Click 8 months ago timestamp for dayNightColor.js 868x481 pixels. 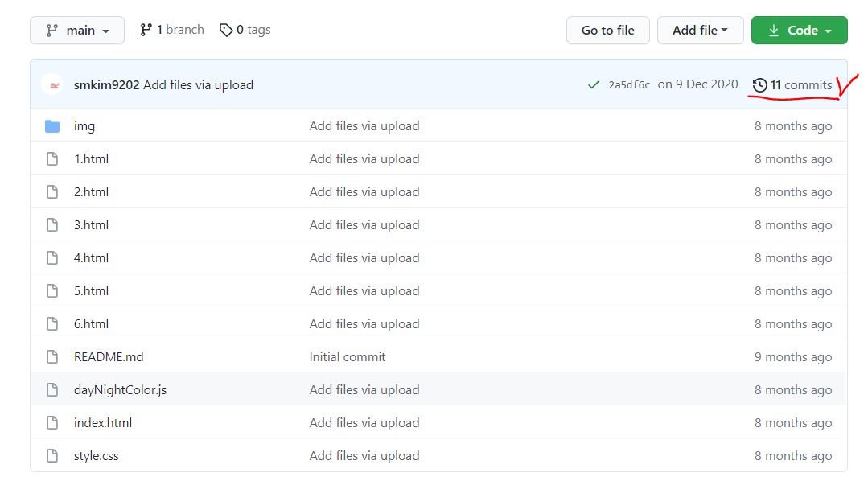(x=793, y=390)
